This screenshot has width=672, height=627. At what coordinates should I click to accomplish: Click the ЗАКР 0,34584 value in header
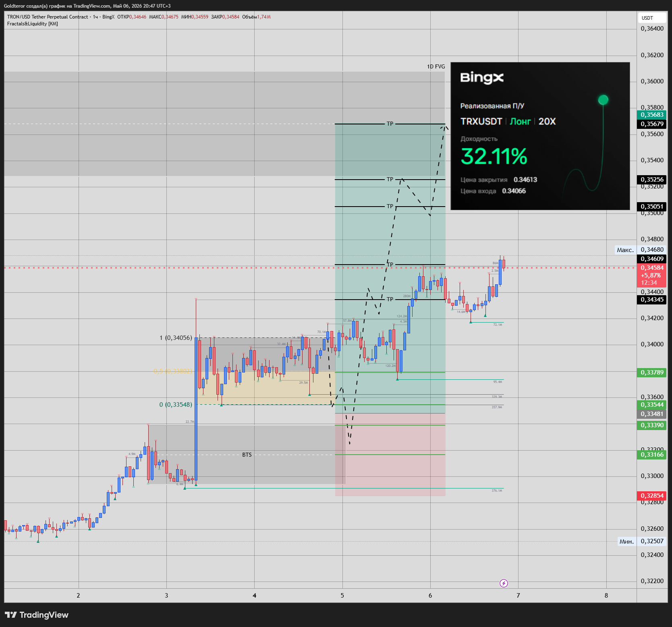pos(225,17)
